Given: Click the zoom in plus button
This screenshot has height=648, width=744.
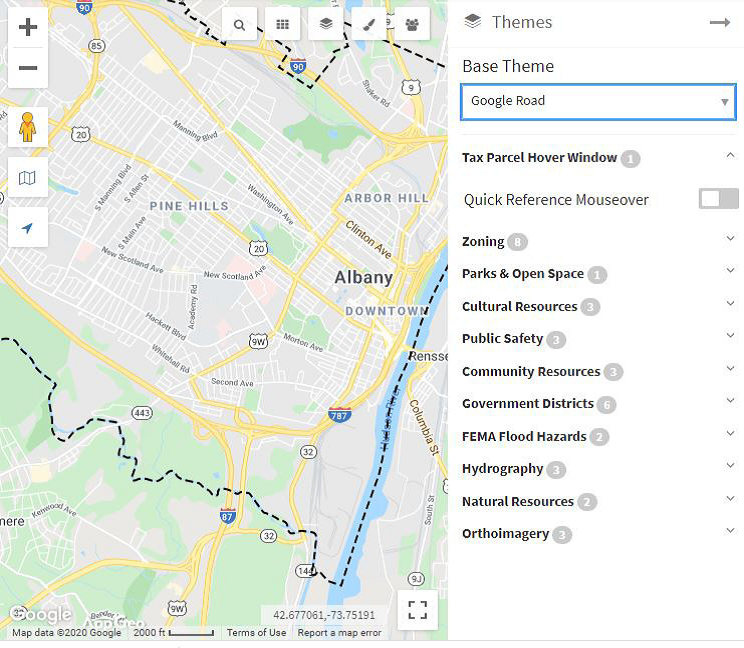Looking at the screenshot, I should (28, 27).
